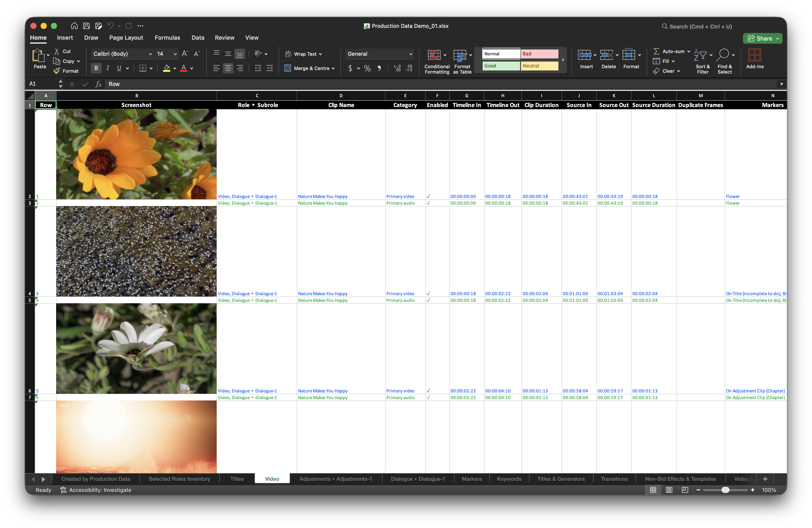Apply the Neutral cell style
Image resolution: width=812 pixels, height=528 pixels.
[539, 66]
